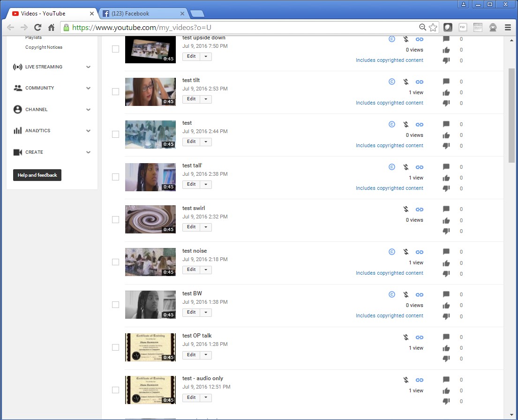
Task: Check the box for test - audio only
Action: pos(115,390)
